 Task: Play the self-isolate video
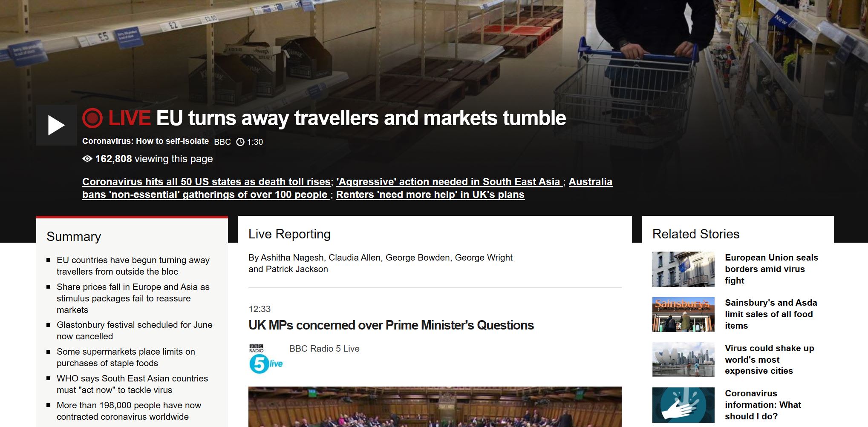pyautogui.click(x=57, y=125)
